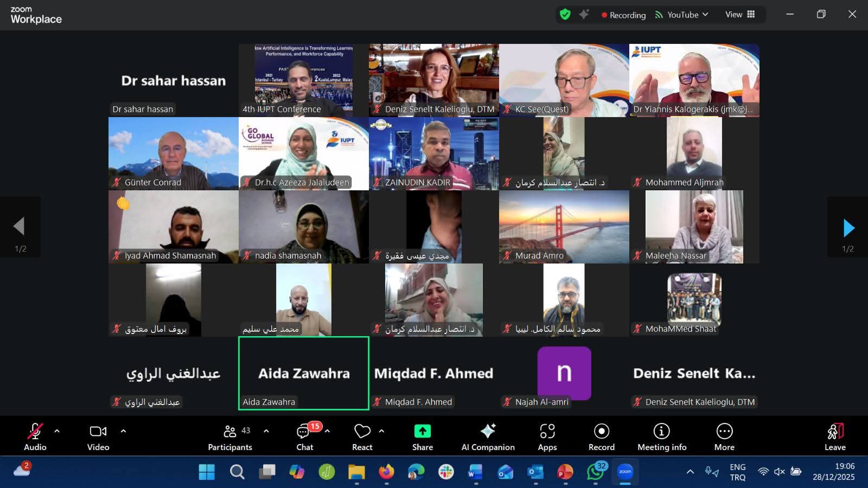Toggle the camera with Video button
This screenshot has width=868, height=488.
click(98, 438)
